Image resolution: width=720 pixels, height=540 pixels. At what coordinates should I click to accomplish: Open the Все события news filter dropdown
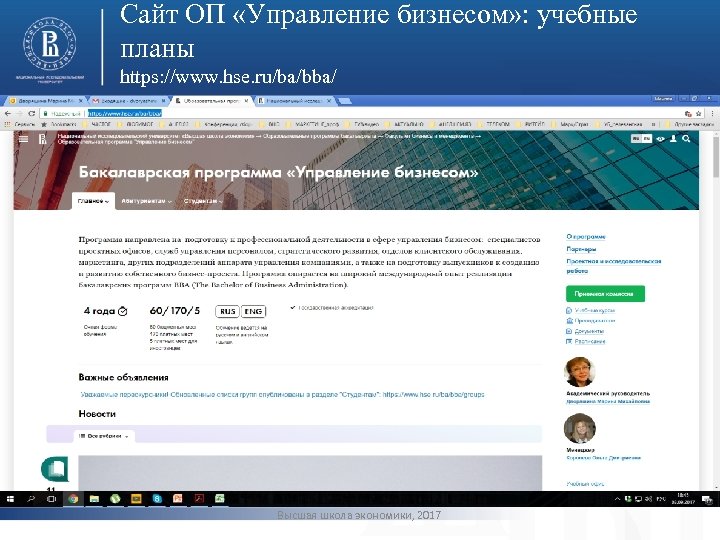[x=104, y=436]
